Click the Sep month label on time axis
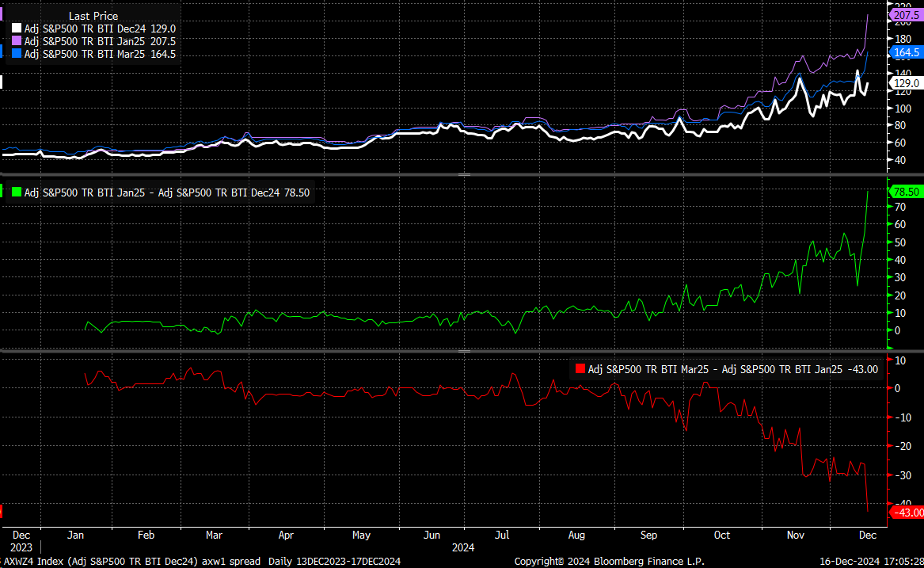Image resolution: width=924 pixels, height=568 pixels. (648, 535)
